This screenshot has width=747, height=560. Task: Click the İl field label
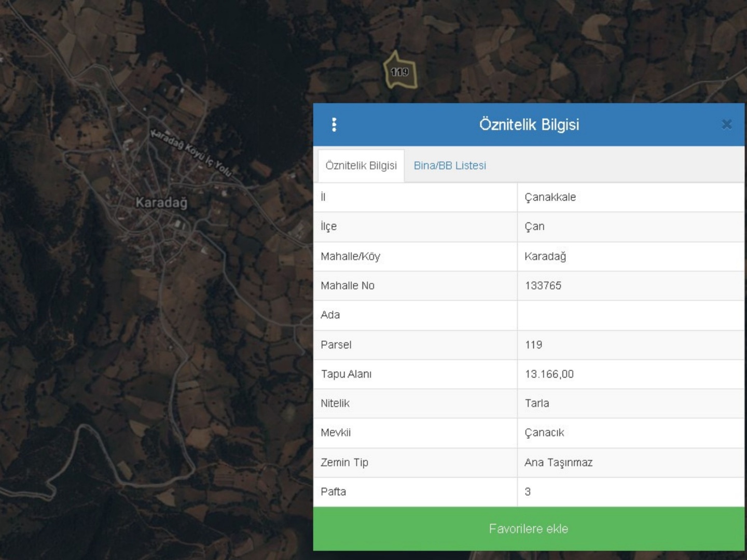[x=323, y=197]
